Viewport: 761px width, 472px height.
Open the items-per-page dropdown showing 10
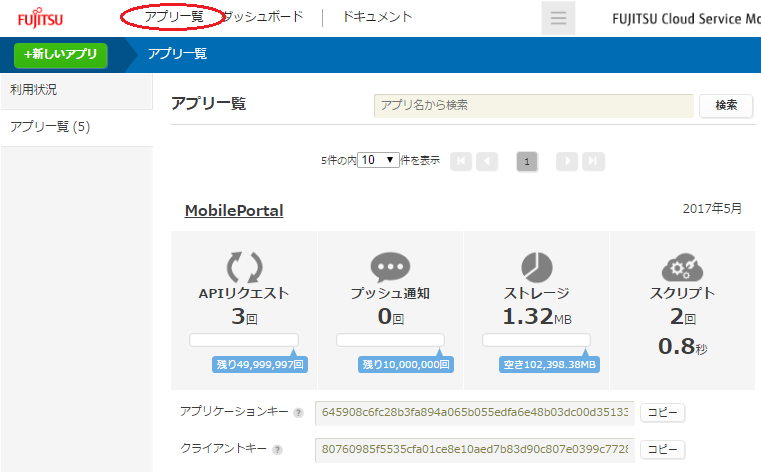click(378, 160)
